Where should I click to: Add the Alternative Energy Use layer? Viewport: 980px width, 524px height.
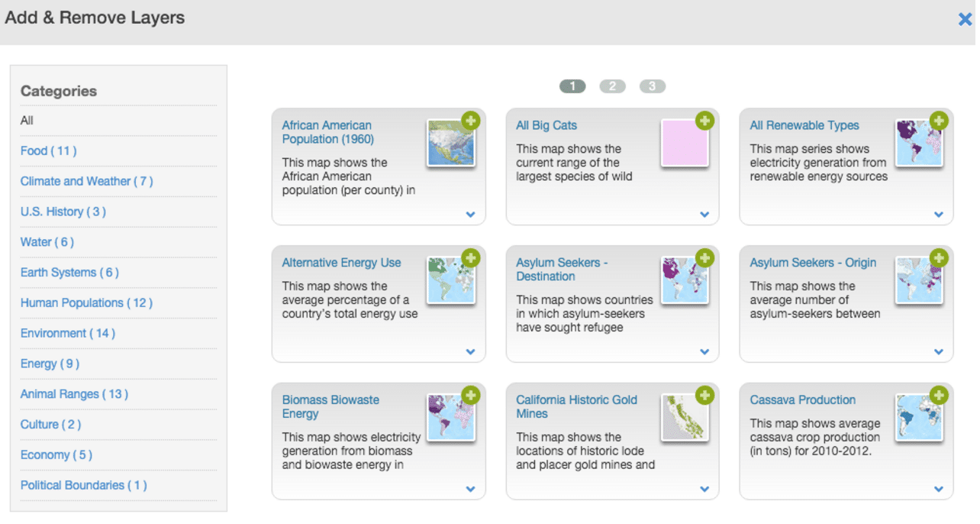pos(470,258)
